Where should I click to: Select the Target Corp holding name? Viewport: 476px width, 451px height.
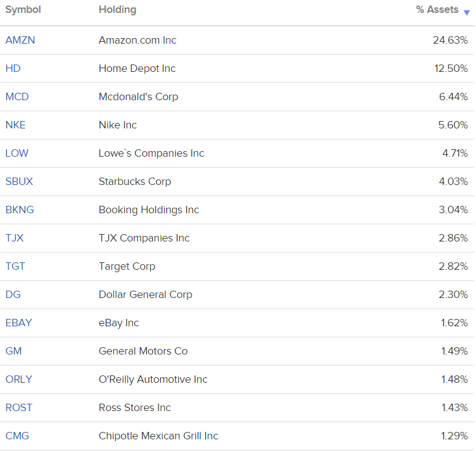coord(127,266)
